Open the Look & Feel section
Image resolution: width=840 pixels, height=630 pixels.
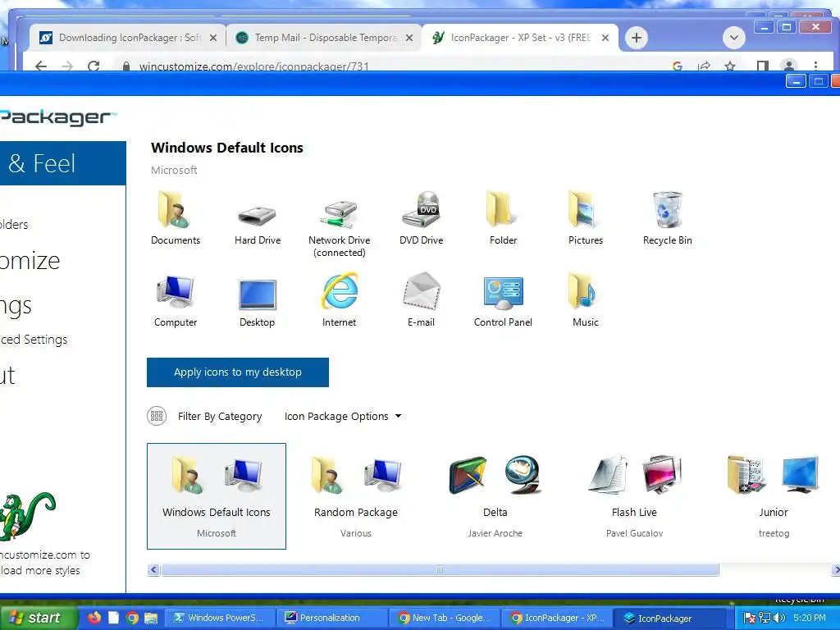[x=62, y=163]
